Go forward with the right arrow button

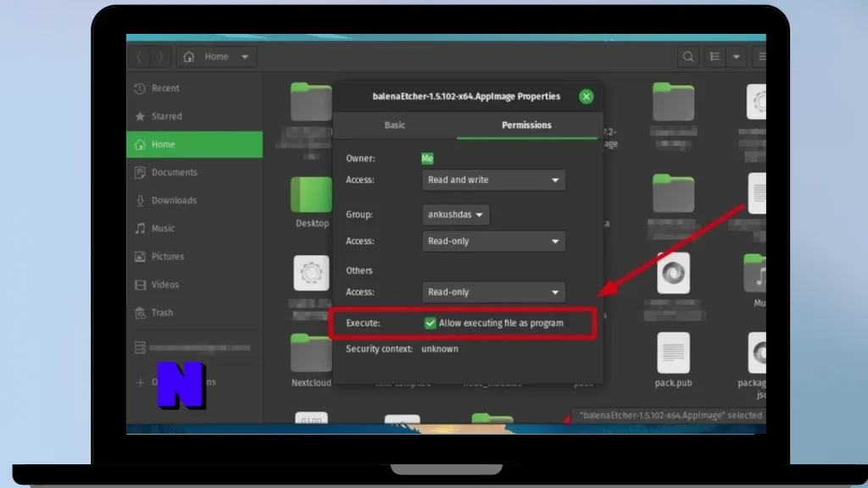click(x=161, y=57)
